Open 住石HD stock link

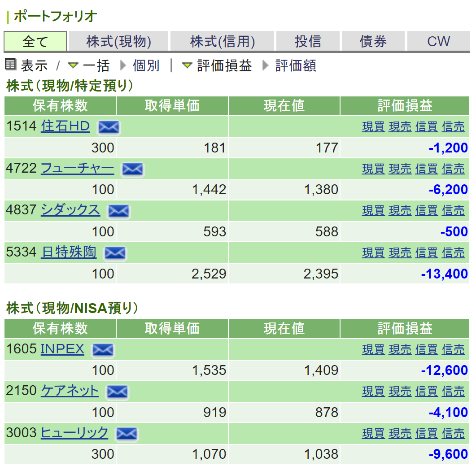pyautogui.click(x=65, y=126)
